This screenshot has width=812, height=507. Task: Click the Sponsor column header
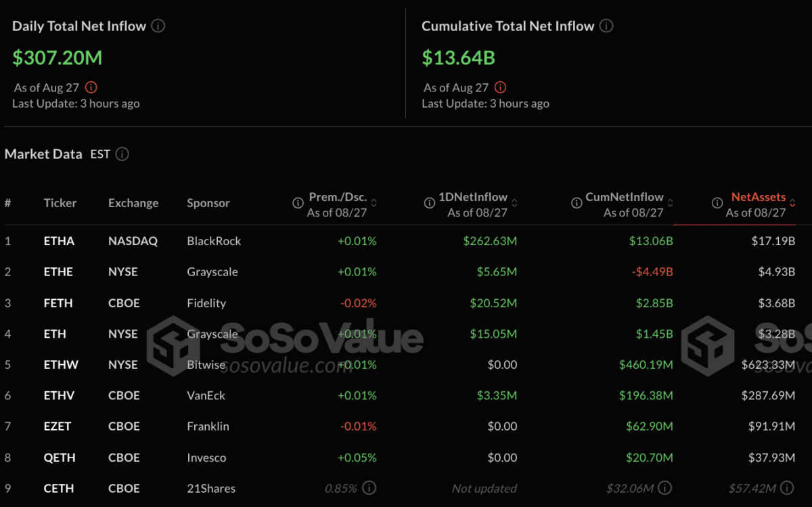[208, 203]
